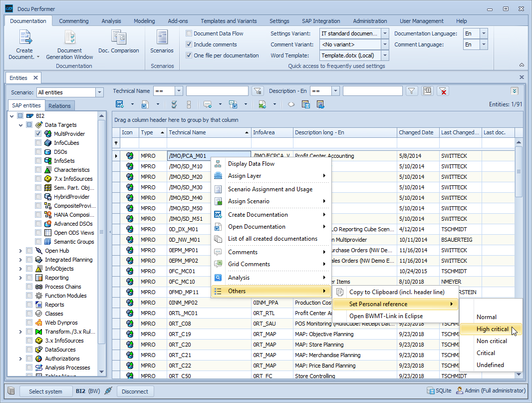
Task: Click the Export to Excel toolbar icon
Action: coord(262,104)
